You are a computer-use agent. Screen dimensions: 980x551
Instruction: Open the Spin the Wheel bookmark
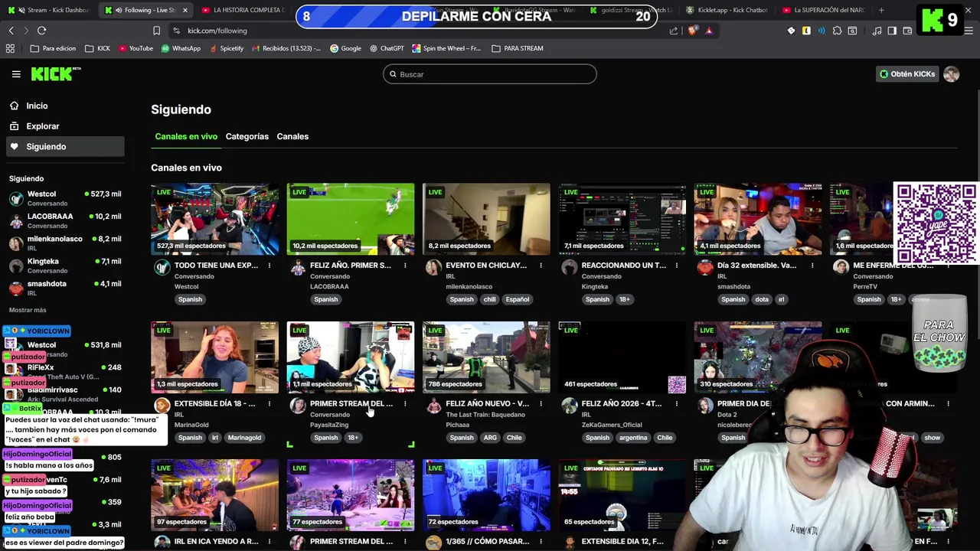[x=446, y=48]
